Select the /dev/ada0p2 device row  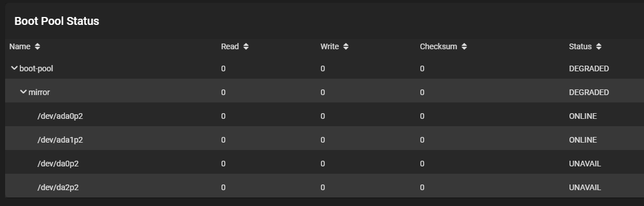click(324, 116)
